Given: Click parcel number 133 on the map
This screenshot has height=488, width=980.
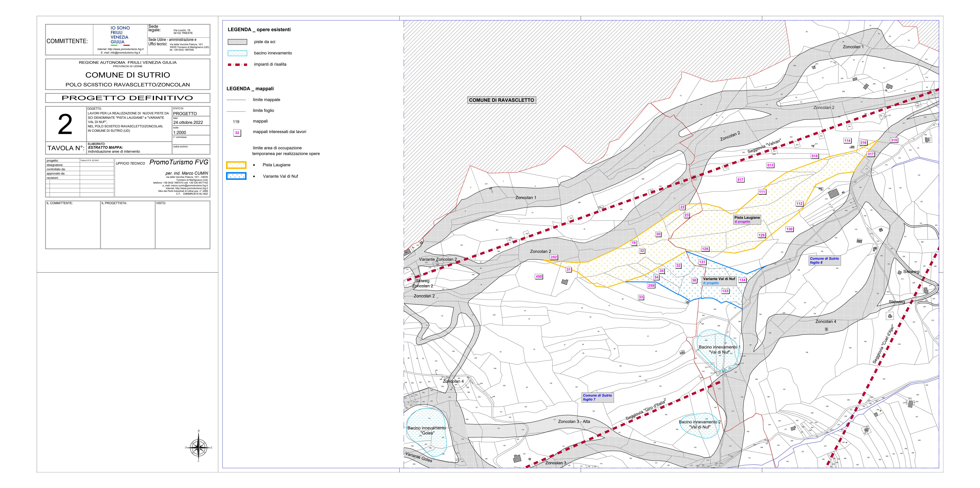Looking at the screenshot, I should point(725,291).
